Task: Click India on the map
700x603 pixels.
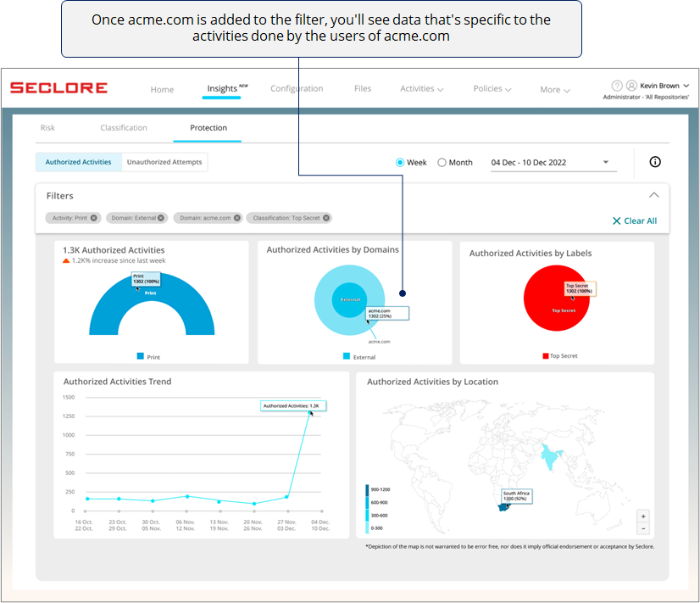Action: pyautogui.click(x=550, y=458)
